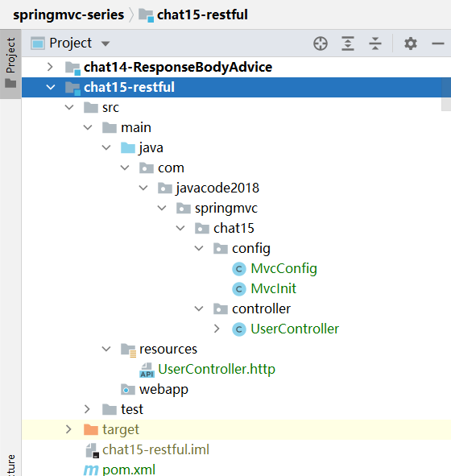Open the UserController class

(x=295, y=329)
